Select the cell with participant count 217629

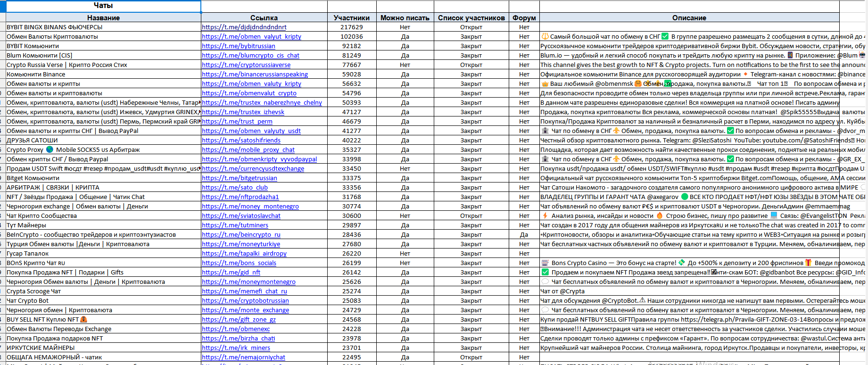point(352,27)
